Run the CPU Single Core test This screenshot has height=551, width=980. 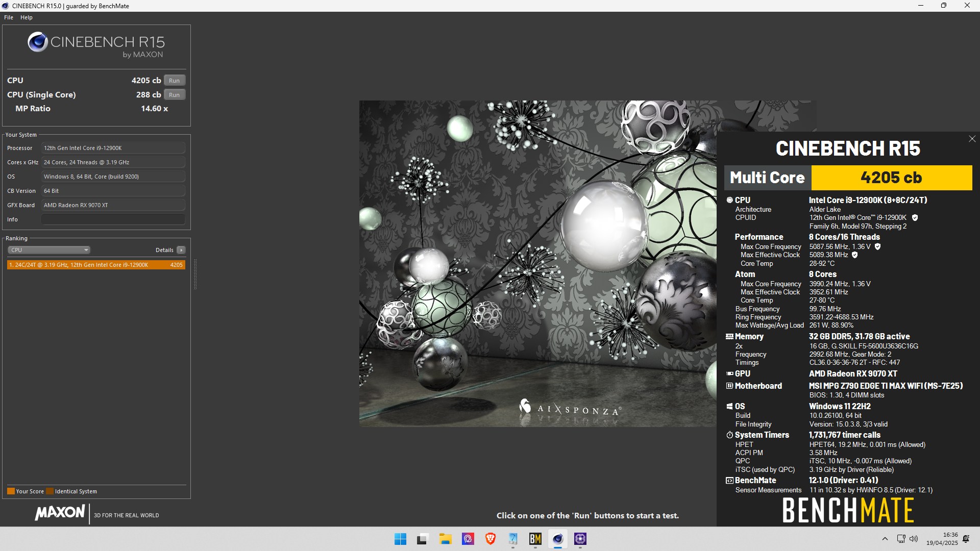[175, 95]
